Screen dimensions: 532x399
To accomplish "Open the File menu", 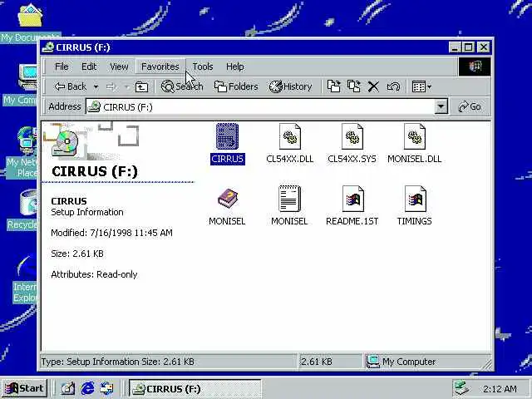I will 62,66.
